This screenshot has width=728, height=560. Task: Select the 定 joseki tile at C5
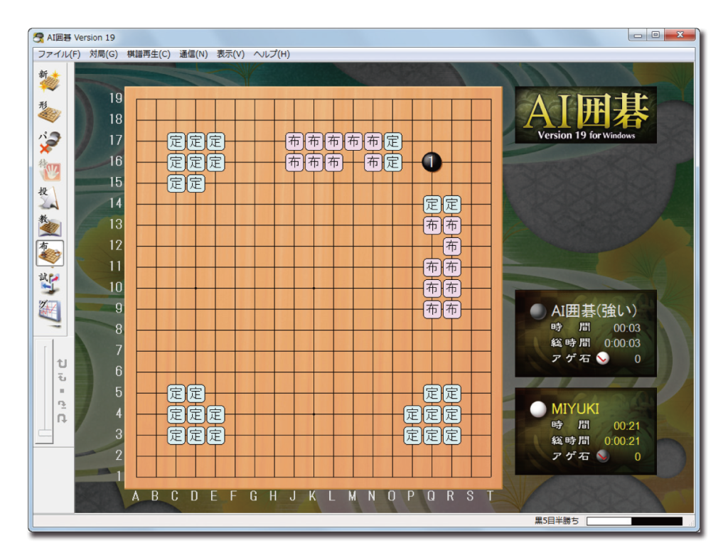(x=176, y=394)
